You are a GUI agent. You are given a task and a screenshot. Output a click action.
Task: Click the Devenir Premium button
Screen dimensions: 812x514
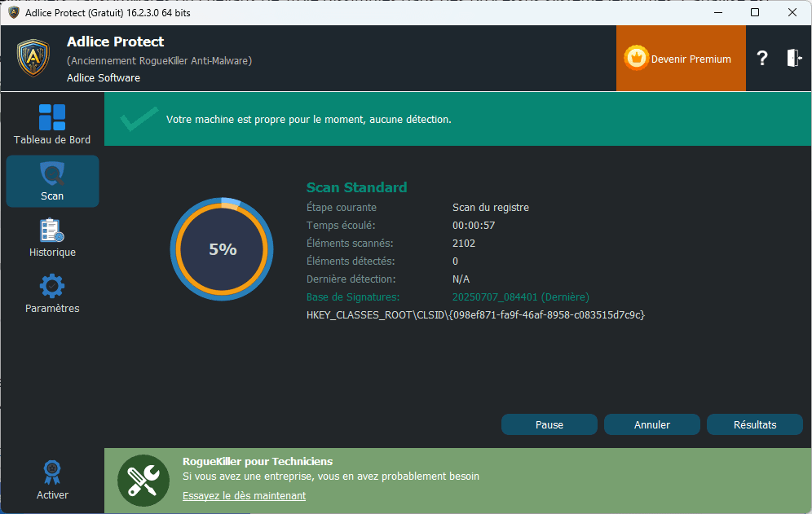[681, 59]
